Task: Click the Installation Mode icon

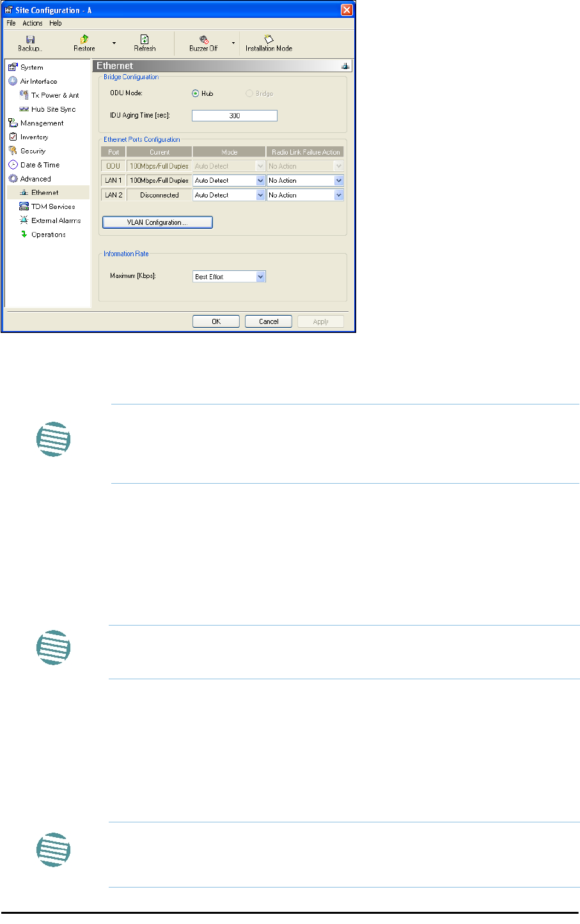Action: [x=269, y=40]
